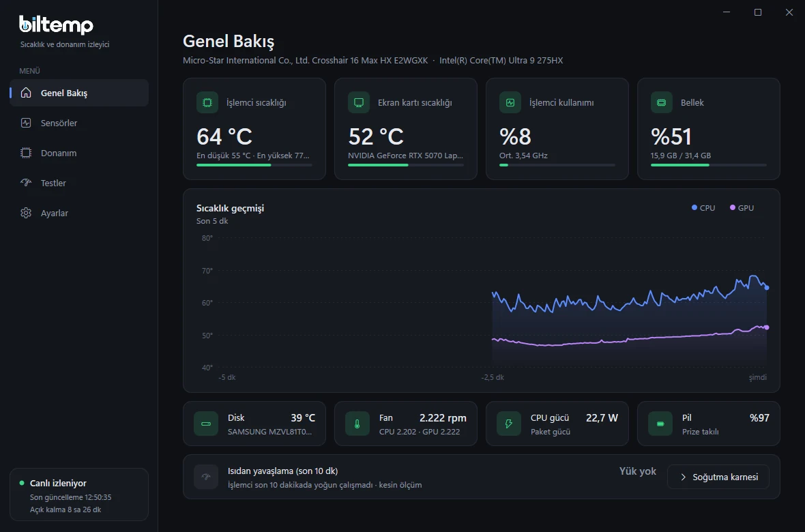
Task: Open the Ayarlar menu item
Action: tap(79, 213)
